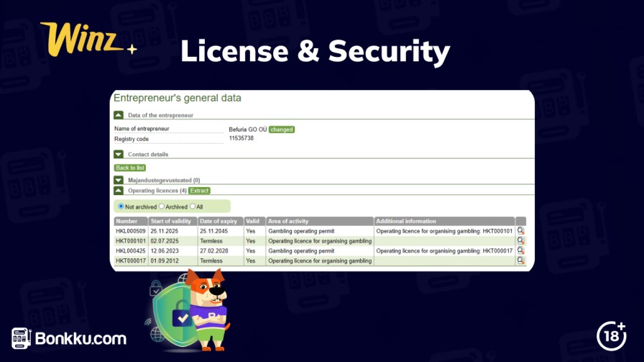Click licence number HKT000101
Screen dimensions: 644x362
(131, 241)
